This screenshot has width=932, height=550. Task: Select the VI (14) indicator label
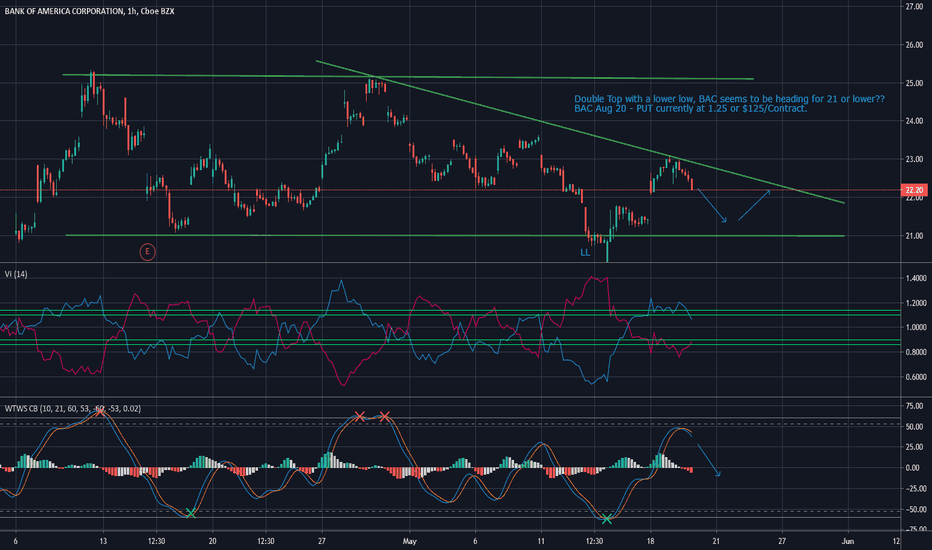16,274
